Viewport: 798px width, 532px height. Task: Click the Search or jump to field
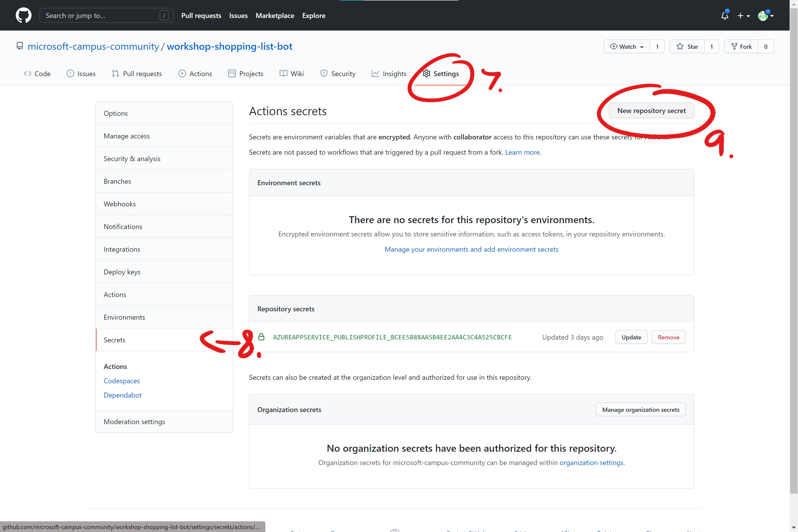click(x=102, y=16)
